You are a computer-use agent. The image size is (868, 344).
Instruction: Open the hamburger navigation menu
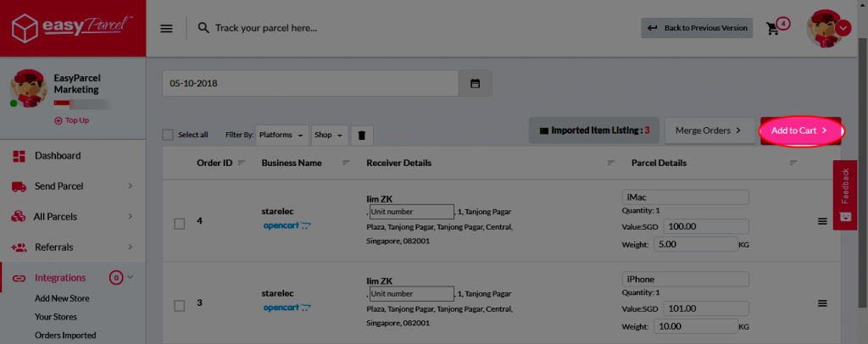[166, 28]
